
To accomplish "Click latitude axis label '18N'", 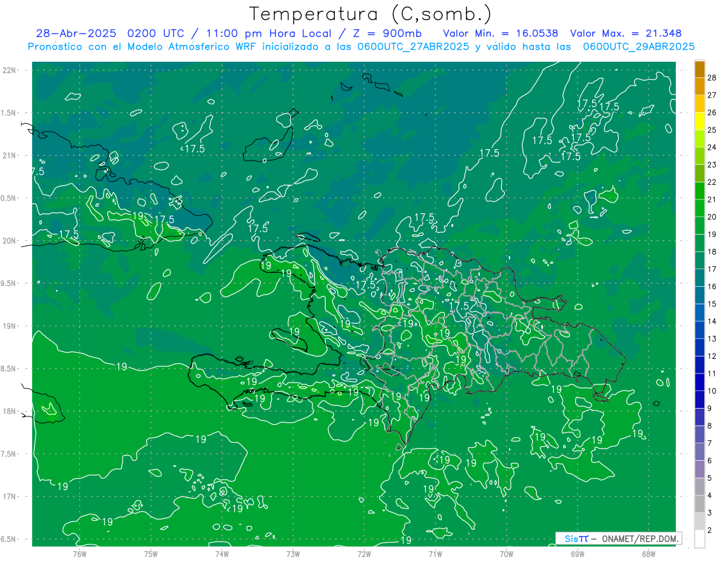I will coord(9,411).
